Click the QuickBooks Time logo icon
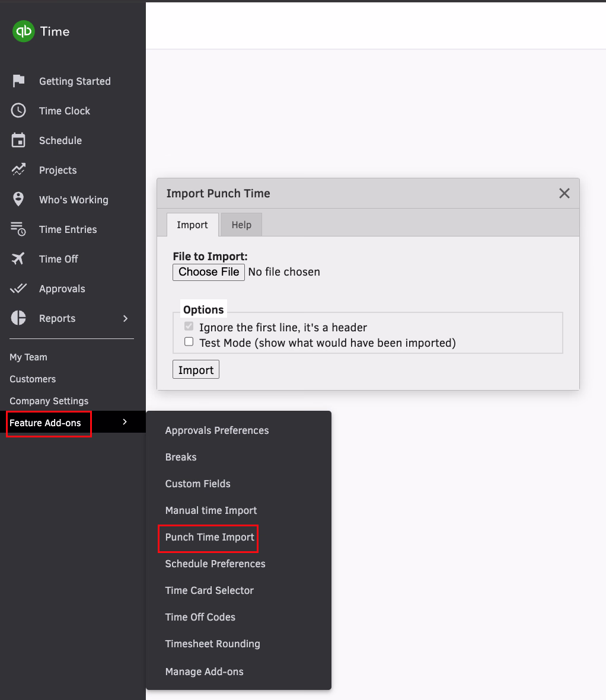The width and height of the screenshot is (606, 700). coord(23,31)
